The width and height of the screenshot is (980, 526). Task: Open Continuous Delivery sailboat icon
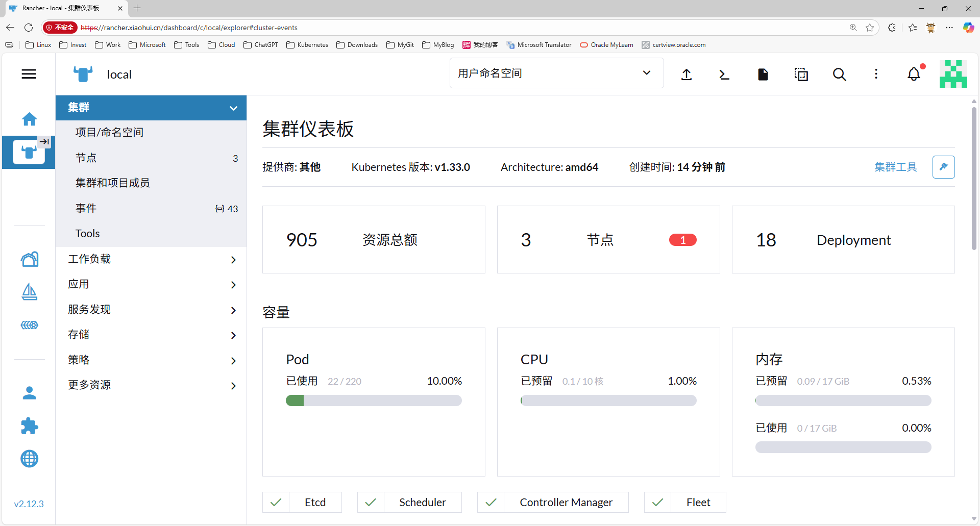(x=29, y=292)
